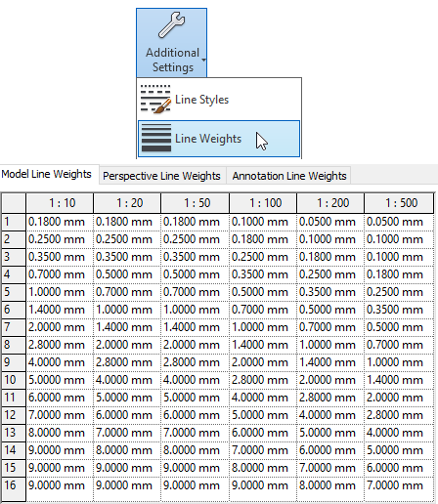Click row 15 cell under 1 : 200
Screen dimensions: 438x504
pos(330,468)
